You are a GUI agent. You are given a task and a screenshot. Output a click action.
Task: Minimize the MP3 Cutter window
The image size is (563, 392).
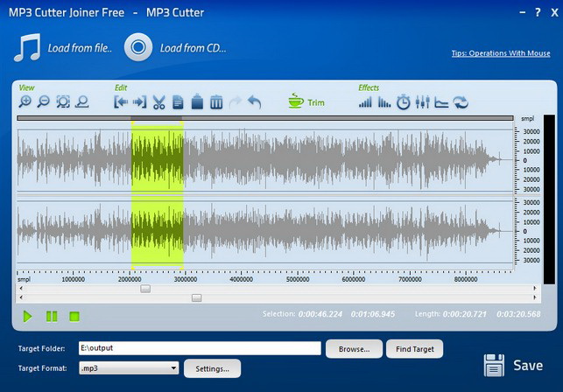coord(523,12)
